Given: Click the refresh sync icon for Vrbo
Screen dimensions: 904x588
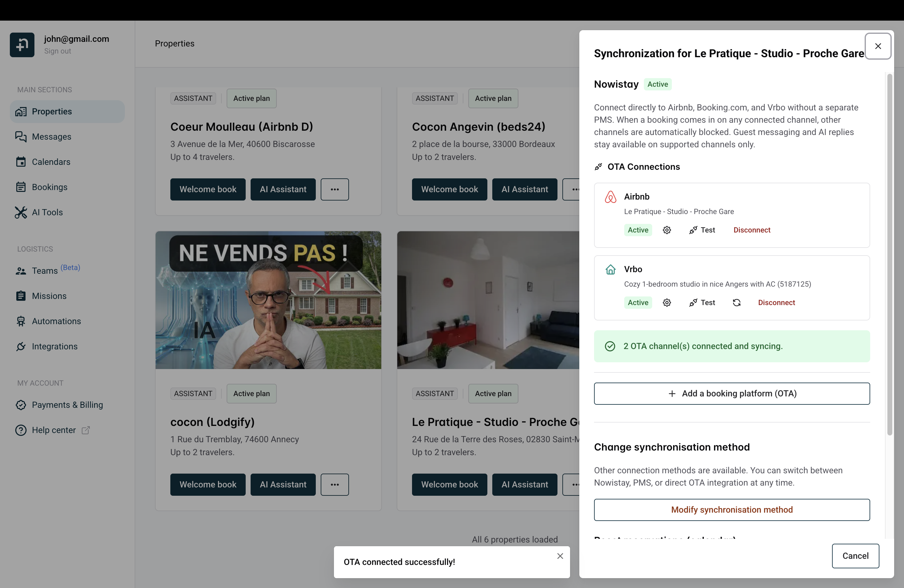Looking at the screenshot, I should (x=737, y=302).
